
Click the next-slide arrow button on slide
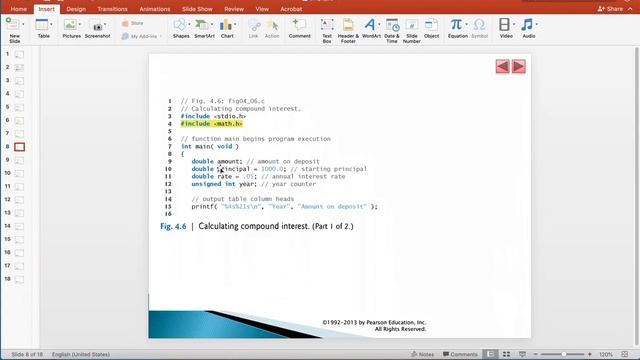pyautogui.click(x=518, y=67)
